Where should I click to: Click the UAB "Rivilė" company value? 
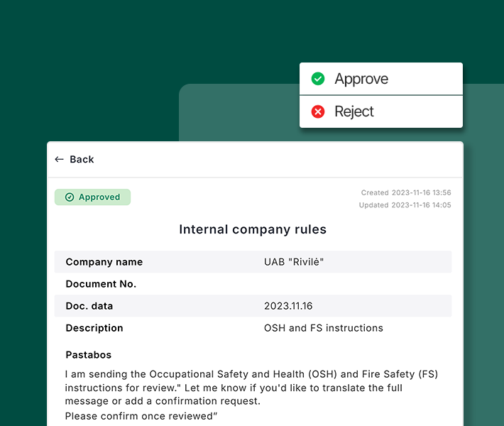click(x=294, y=262)
